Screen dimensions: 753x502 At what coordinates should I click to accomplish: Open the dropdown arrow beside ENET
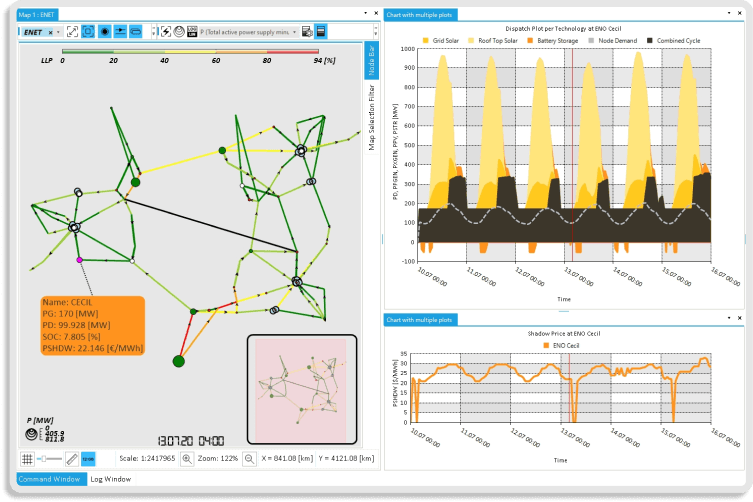click(x=60, y=32)
